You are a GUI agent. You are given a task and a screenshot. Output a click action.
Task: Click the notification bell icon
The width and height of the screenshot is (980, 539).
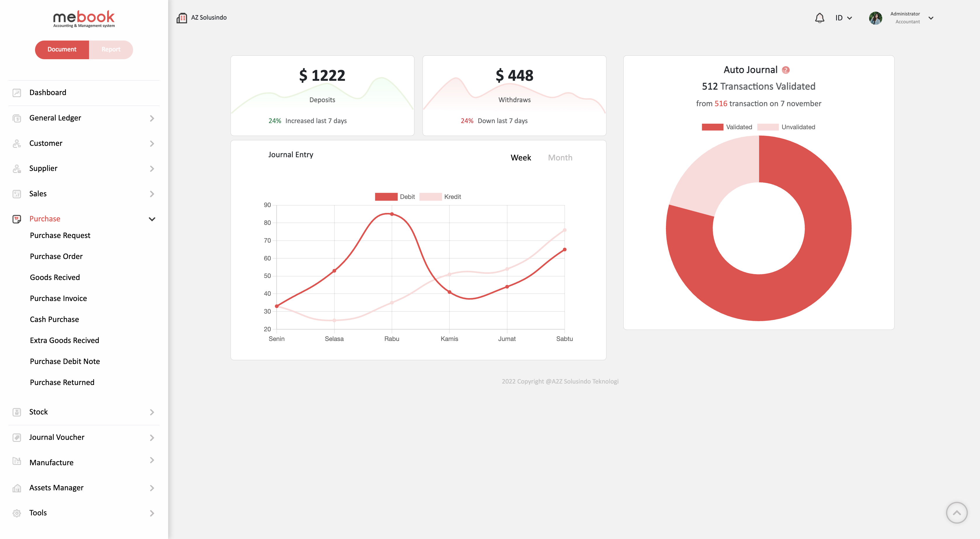[819, 18]
